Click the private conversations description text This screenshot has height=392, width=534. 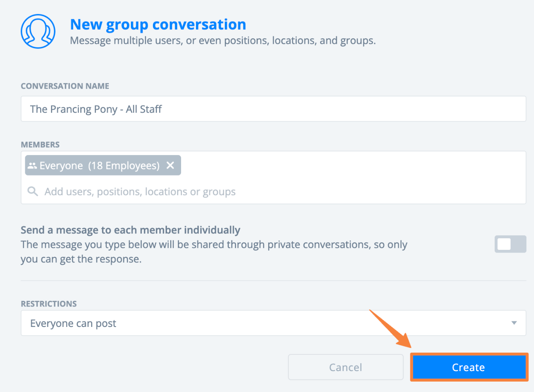(x=214, y=252)
